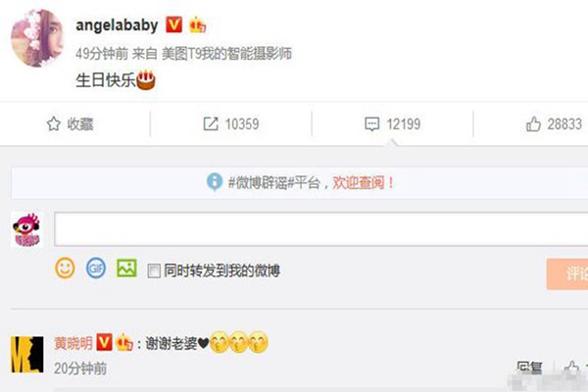Open the angelababy username link

117,25
